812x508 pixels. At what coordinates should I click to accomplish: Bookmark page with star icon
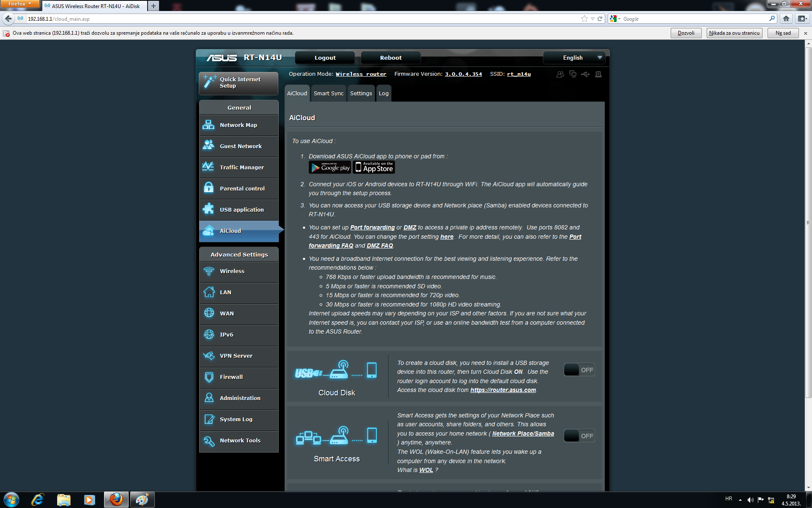pyautogui.click(x=584, y=19)
